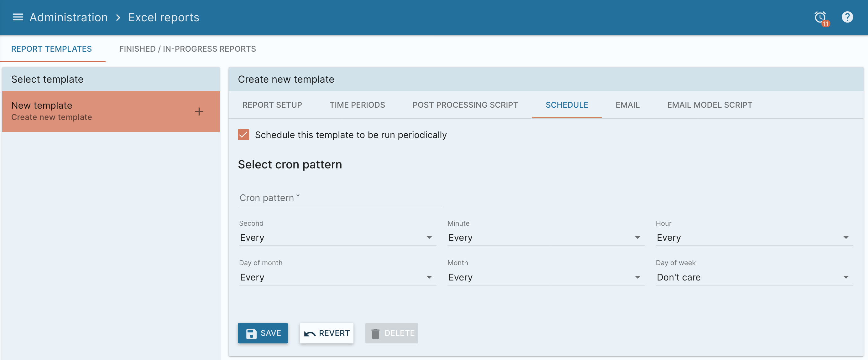868x360 pixels.
Task: Click the help question mark icon
Action: click(x=847, y=17)
